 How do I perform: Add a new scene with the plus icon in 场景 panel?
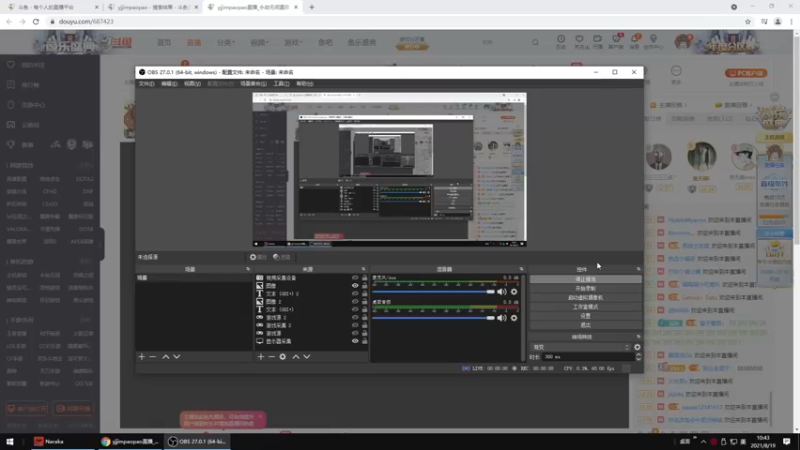click(x=142, y=357)
